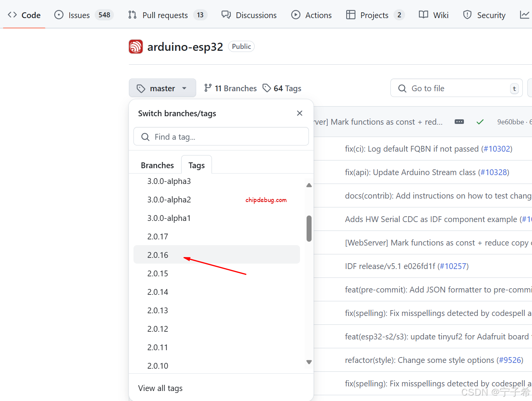Click the scroll up arrow in tag list

309,185
